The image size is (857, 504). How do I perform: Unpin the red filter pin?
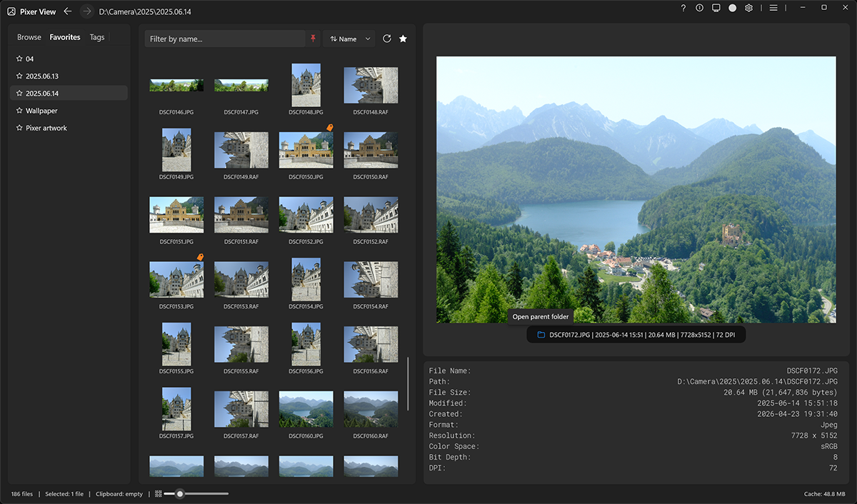coord(313,38)
